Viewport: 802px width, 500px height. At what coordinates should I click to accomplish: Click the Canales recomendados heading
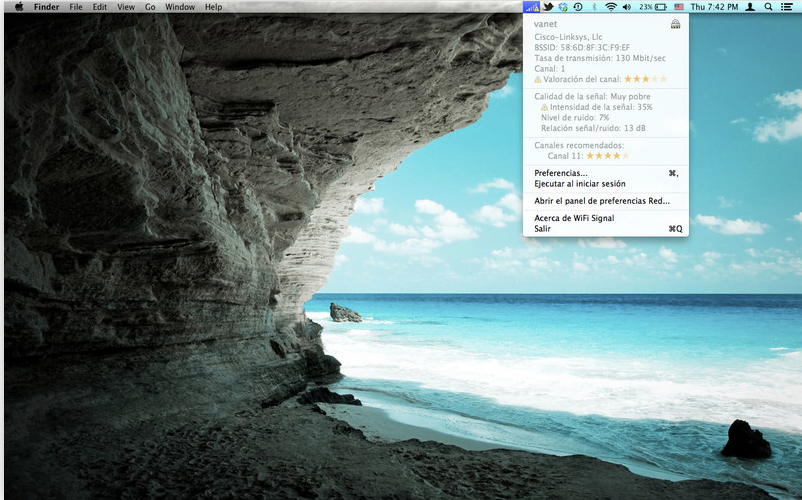[x=579, y=145]
